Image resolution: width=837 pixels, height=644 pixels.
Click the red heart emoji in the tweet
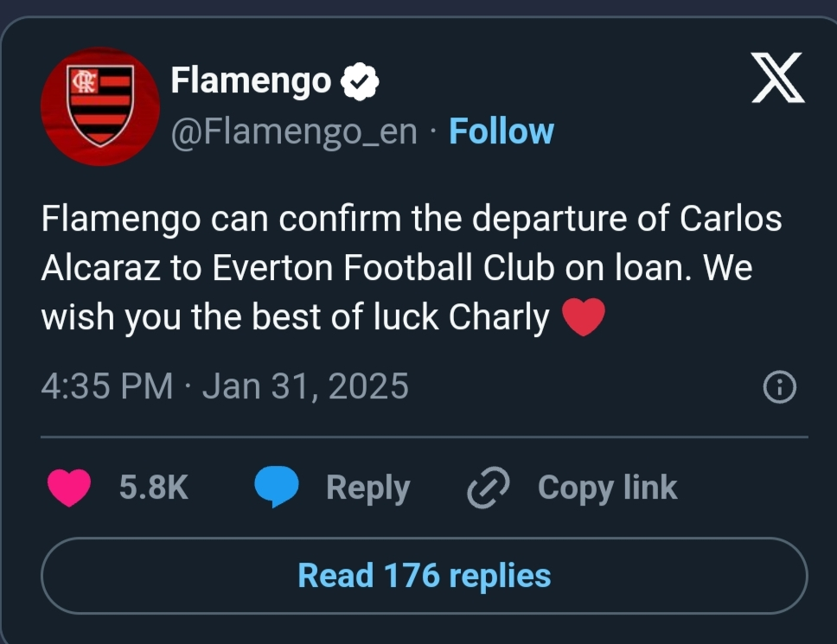(583, 320)
